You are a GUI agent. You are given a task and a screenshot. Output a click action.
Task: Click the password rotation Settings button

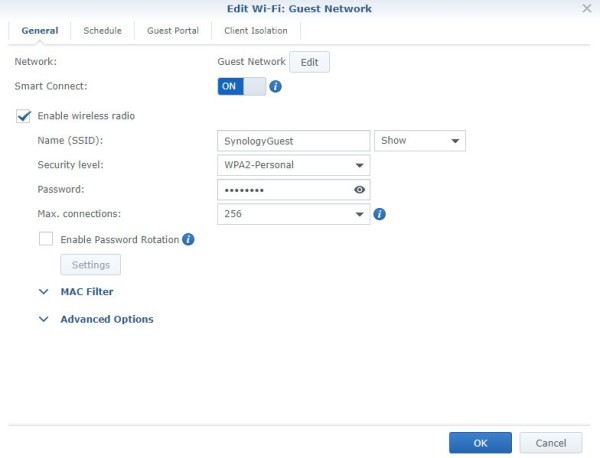(91, 265)
